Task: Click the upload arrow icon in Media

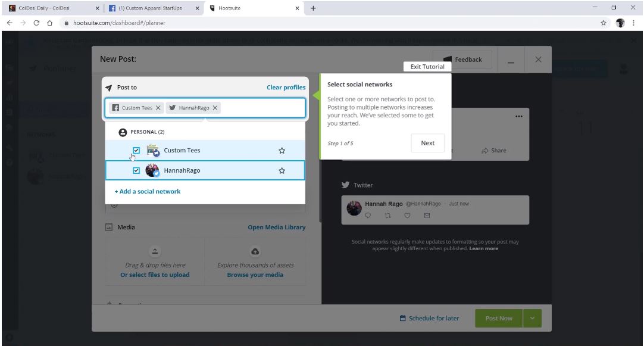Action: pyautogui.click(x=155, y=251)
